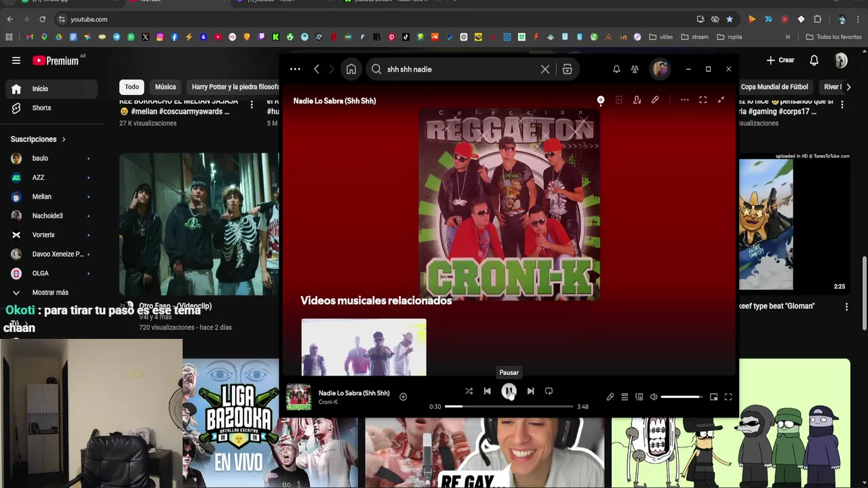Image resolution: width=868 pixels, height=488 pixels.
Task: Open Spotify browse icon beside search
Action: coord(568,69)
